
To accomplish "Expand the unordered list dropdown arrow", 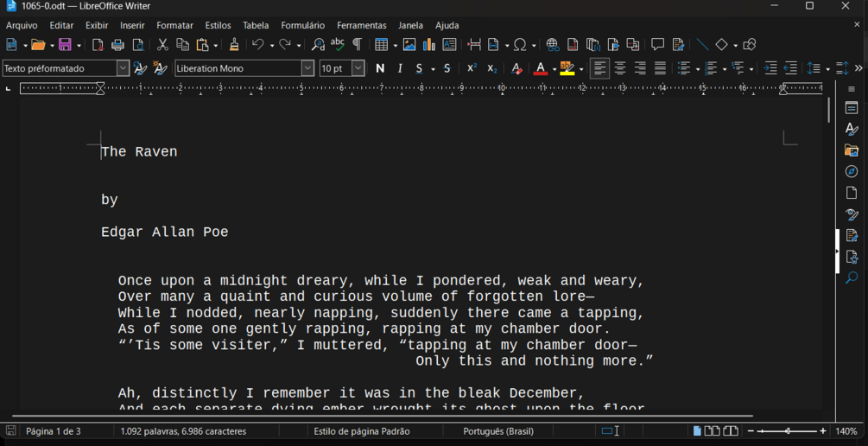I will click(x=698, y=69).
